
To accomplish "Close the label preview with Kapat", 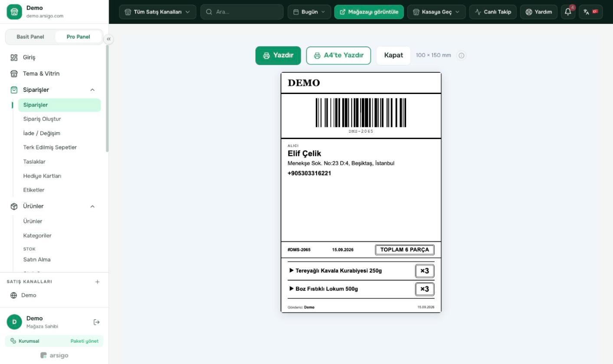I will click(393, 55).
